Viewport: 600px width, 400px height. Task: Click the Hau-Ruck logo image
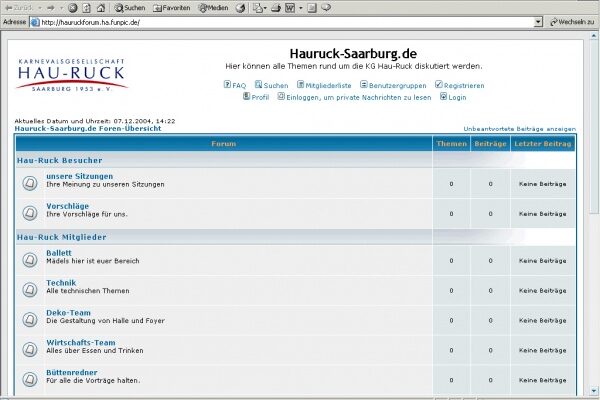72,74
